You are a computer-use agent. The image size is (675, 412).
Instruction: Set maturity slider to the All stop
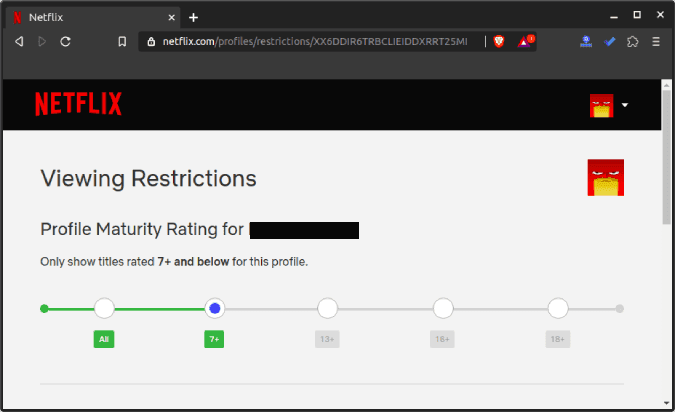(x=104, y=308)
